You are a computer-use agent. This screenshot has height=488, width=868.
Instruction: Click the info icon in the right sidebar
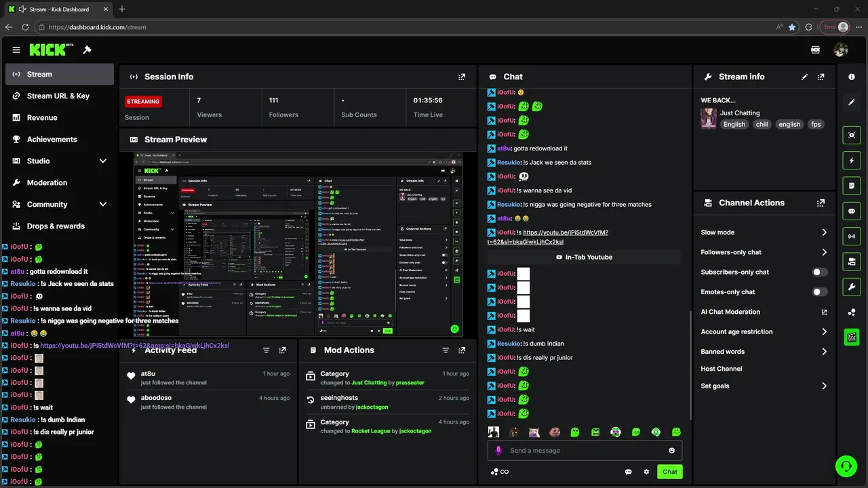coord(852,77)
